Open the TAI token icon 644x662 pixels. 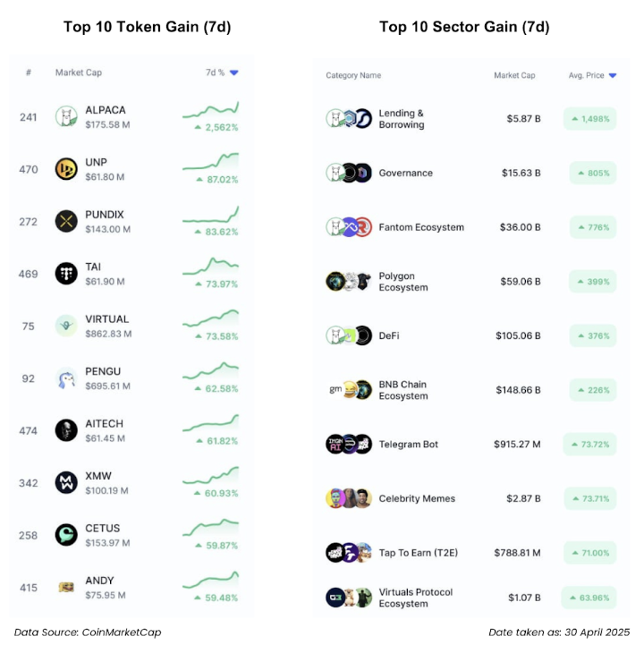coord(66,274)
